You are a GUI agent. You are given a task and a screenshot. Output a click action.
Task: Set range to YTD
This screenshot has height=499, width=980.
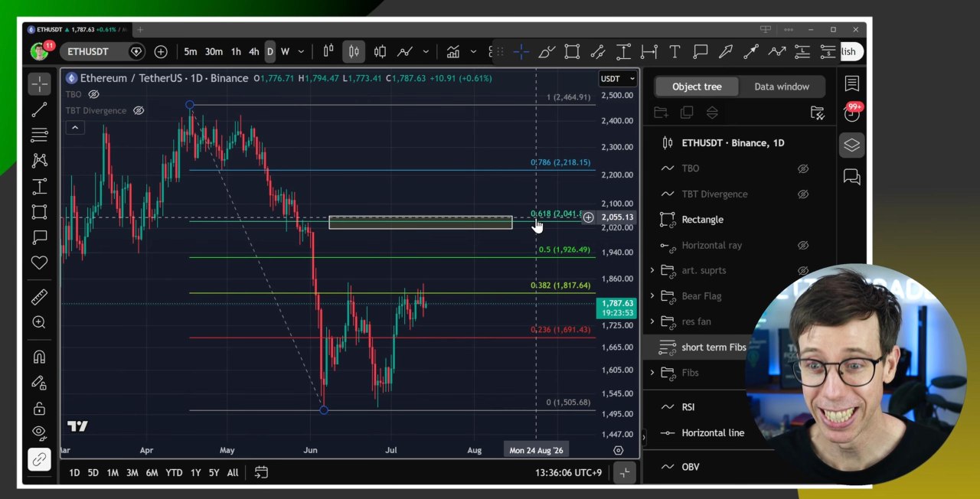point(174,473)
